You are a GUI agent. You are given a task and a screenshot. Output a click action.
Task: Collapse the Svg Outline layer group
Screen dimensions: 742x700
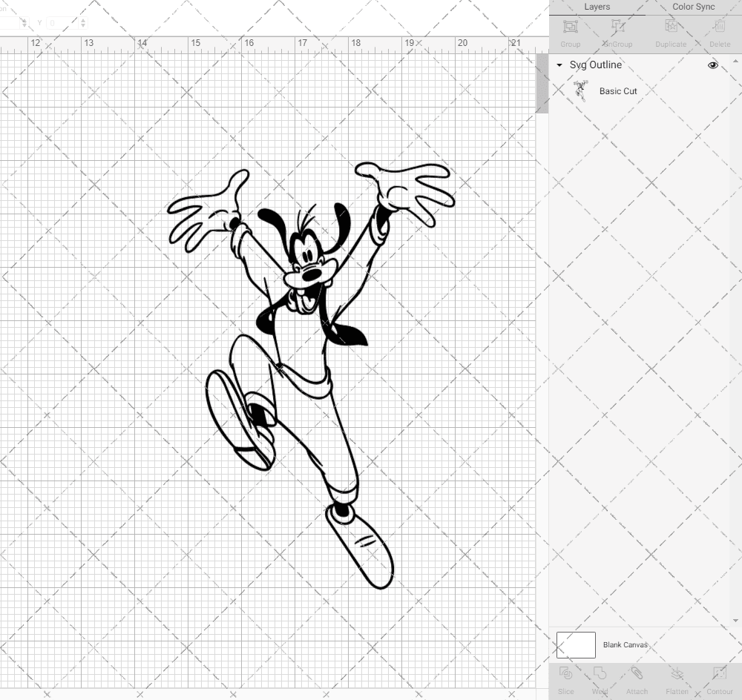[559, 65]
